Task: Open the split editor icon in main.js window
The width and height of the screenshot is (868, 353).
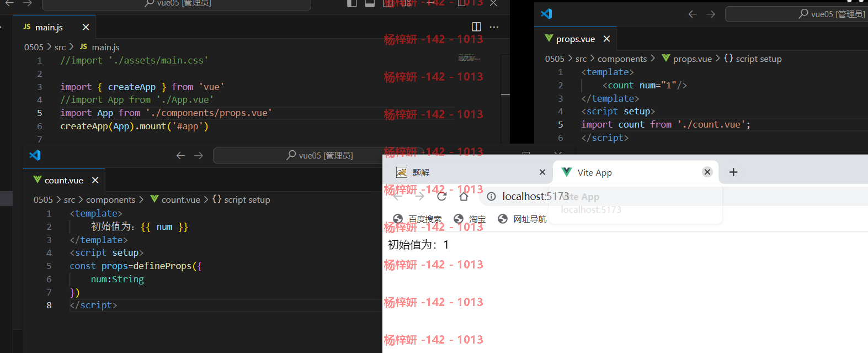Action: click(x=477, y=27)
